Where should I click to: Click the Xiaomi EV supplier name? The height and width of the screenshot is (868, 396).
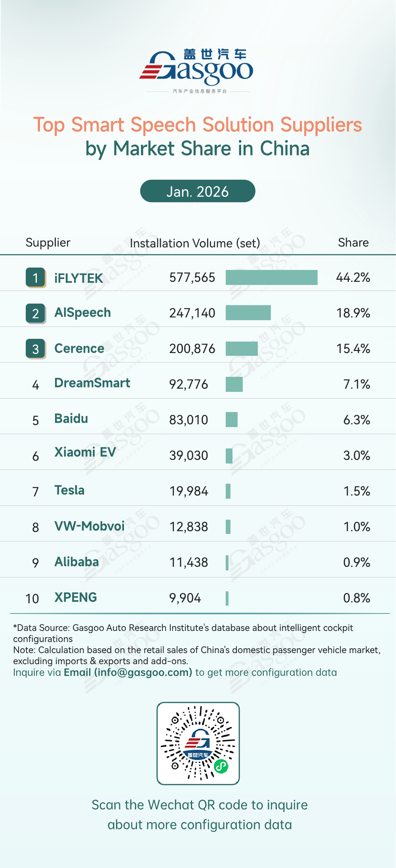point(85,452)
